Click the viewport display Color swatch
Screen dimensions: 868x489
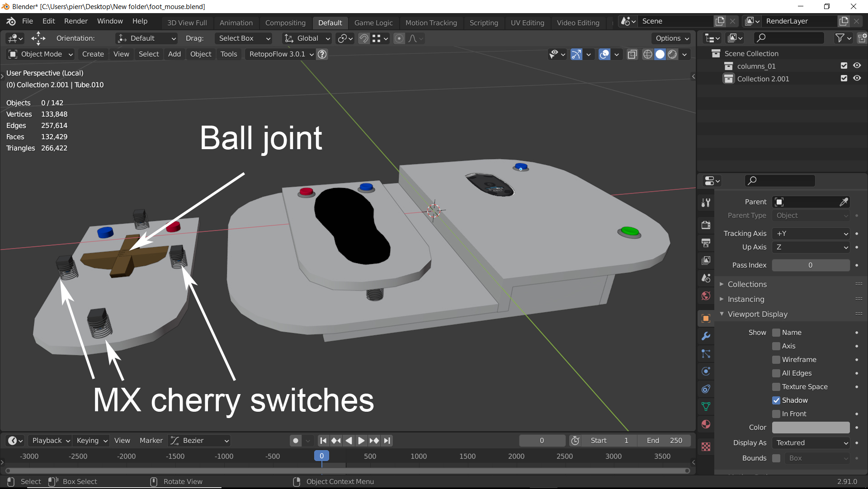coord(811,428)
